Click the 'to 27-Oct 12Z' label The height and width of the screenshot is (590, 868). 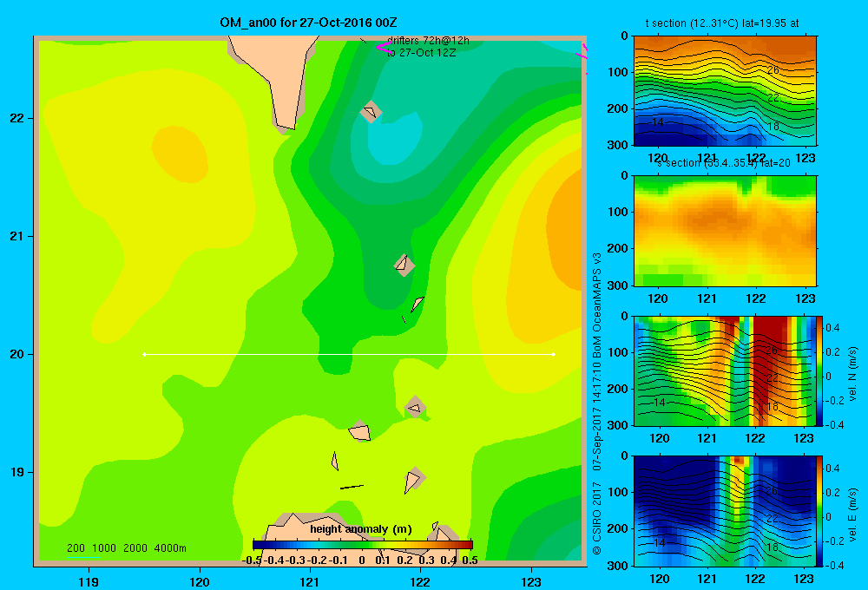pyautogui.click(x=421, y=53)
